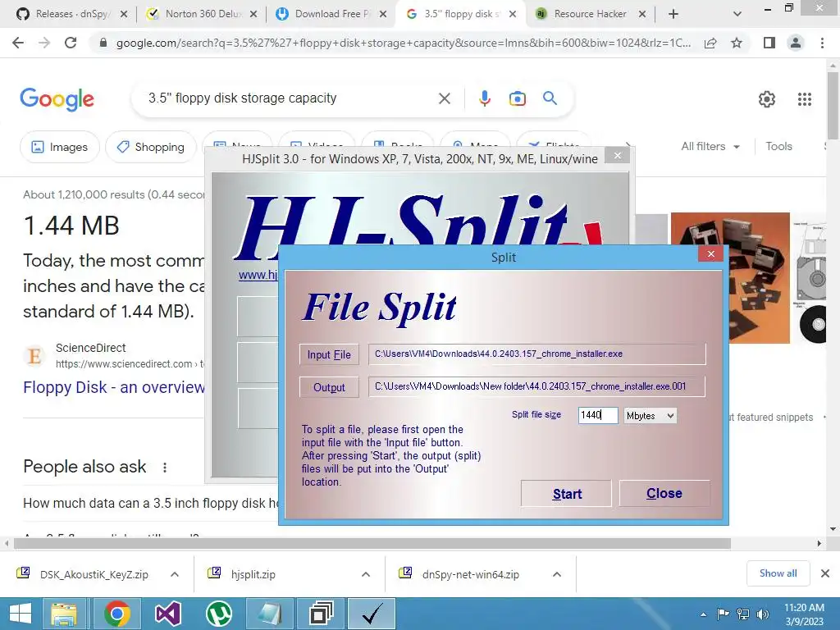Open DSK_AkoustiK_KeyZ.zip download options

point(175,574)
